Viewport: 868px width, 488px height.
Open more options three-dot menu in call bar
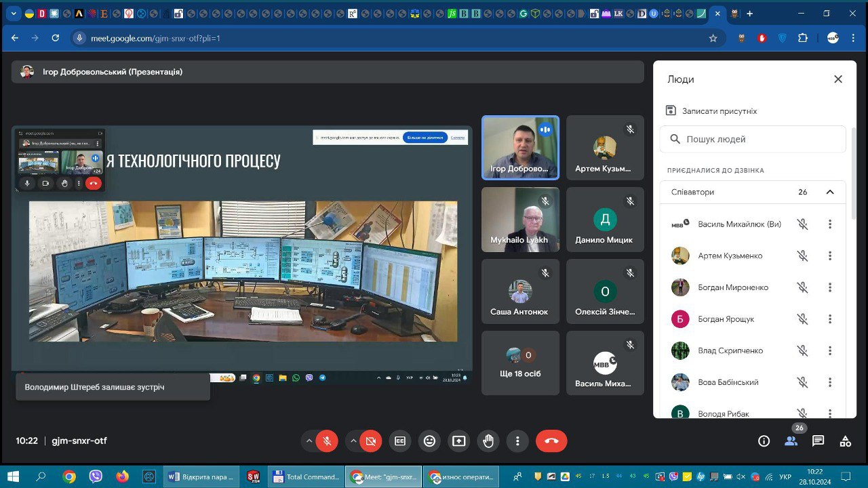click(x=517, y=441)
